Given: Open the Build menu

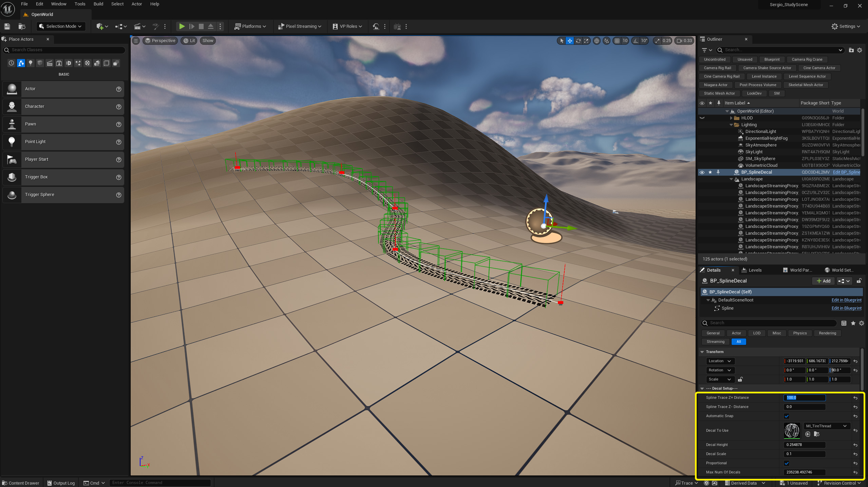Looking at the screenshot, I should point(98,4).
